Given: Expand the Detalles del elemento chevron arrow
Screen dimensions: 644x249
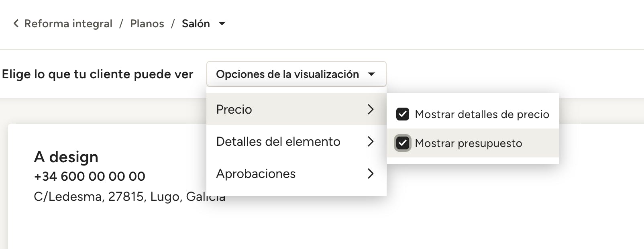Looking at the screenshot, I should tap(371, 141).
